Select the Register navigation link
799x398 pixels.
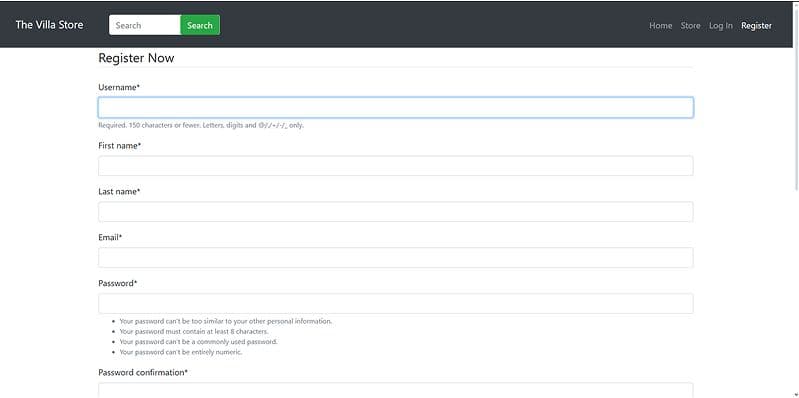click(x=756, y=25)
